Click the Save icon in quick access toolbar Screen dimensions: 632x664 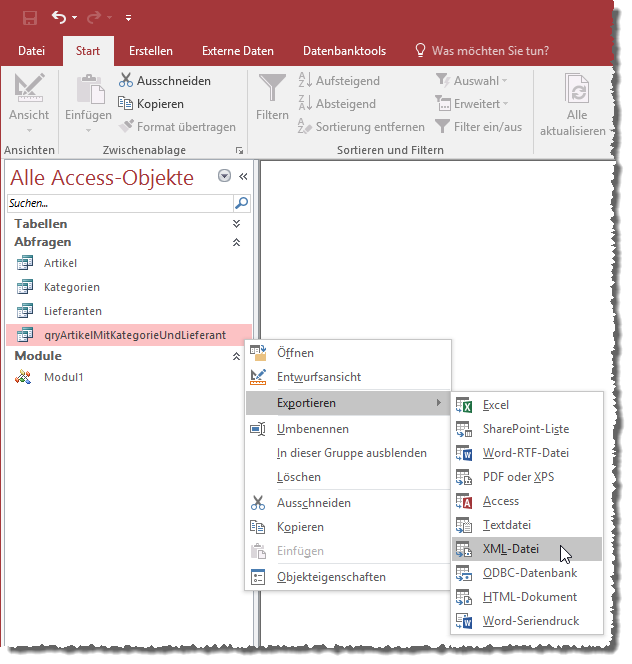click(30, 18)
